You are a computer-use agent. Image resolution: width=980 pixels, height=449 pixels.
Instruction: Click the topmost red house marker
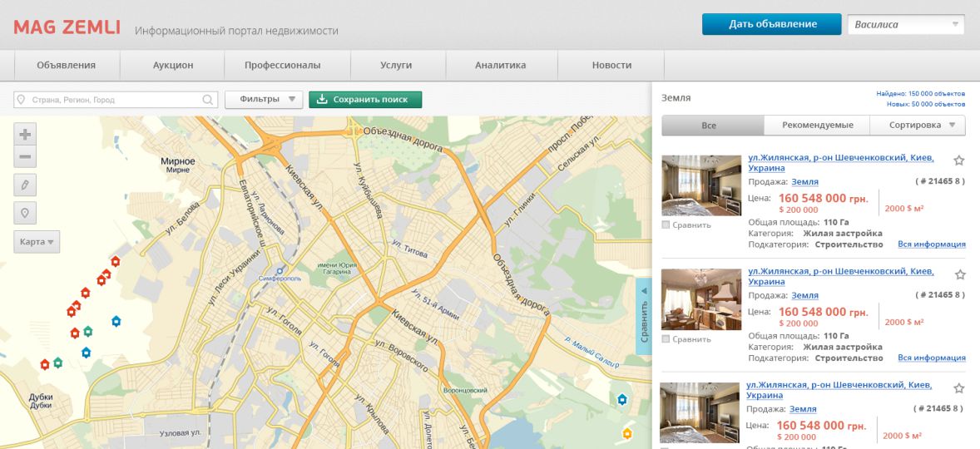click(x=115, y=261)
